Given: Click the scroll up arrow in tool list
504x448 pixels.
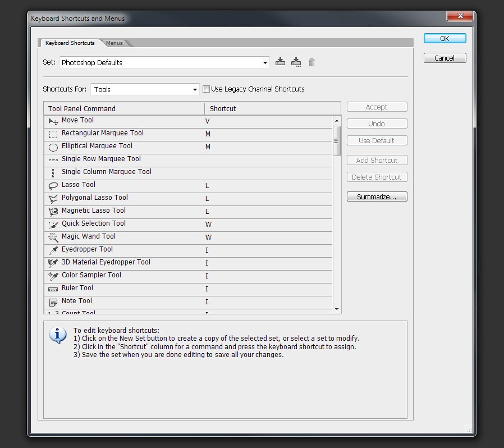Looking at the screenshot, I should pos(337,121).
